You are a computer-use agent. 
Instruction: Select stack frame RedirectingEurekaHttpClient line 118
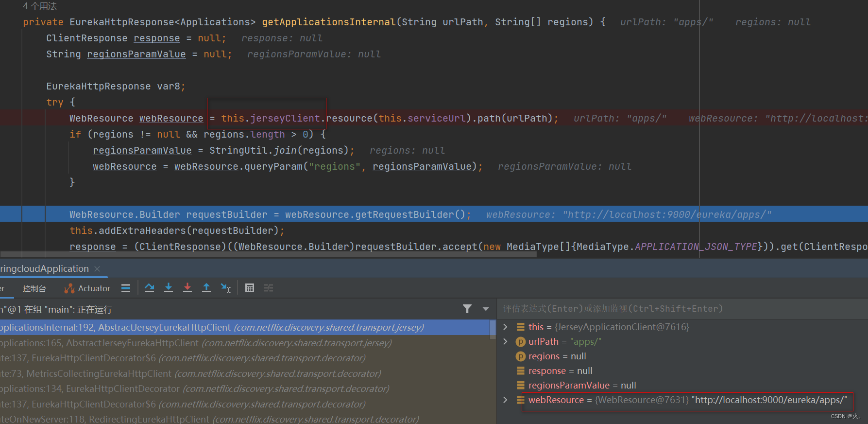tap(244, 419)
